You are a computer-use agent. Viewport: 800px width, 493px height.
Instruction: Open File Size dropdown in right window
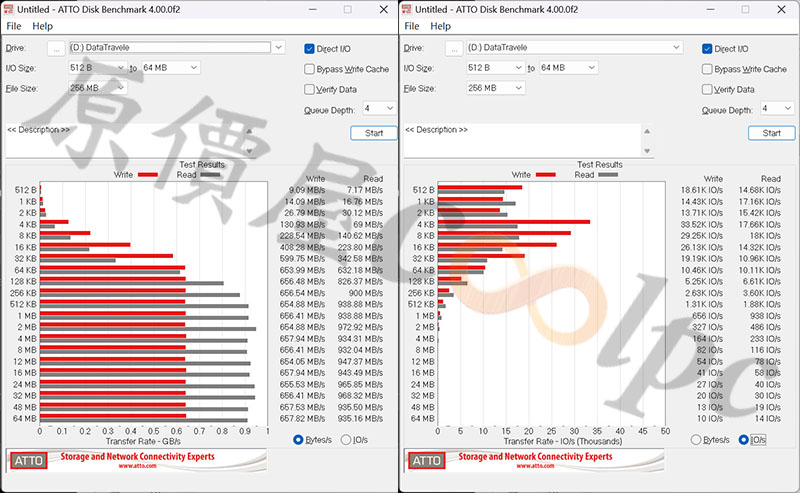click(x=495, y=88)
